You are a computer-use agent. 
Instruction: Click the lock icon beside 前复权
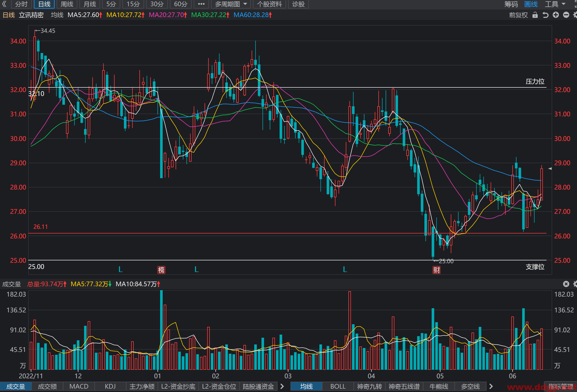pyautogui.click(x=535, y=15)
